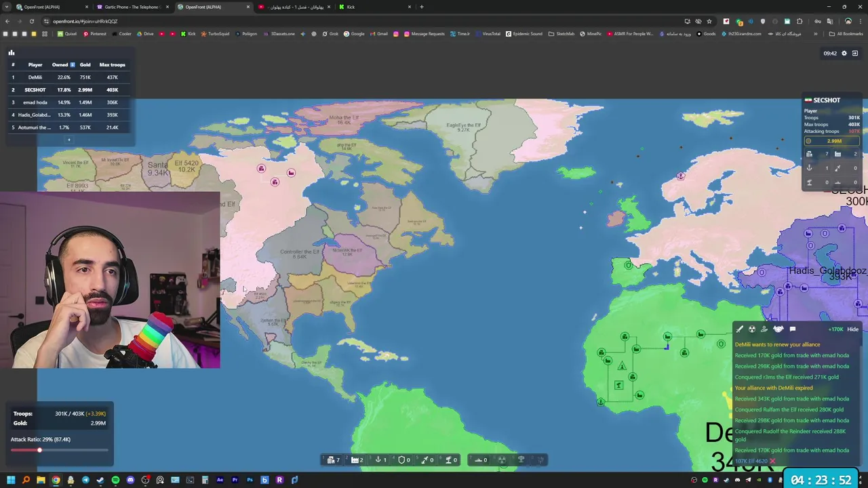Click the exit game icon
This screenshot has height=488, width=868.
click(855, 53)
